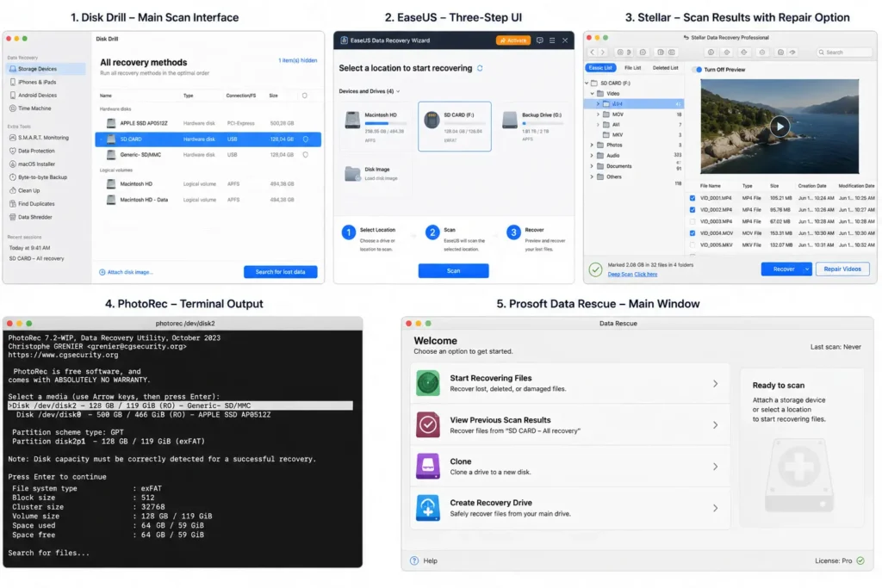The height and width of the screenshot is (588, 882).
Task: Choose Create Recovery Drive option
Action: tap(570, 508)
